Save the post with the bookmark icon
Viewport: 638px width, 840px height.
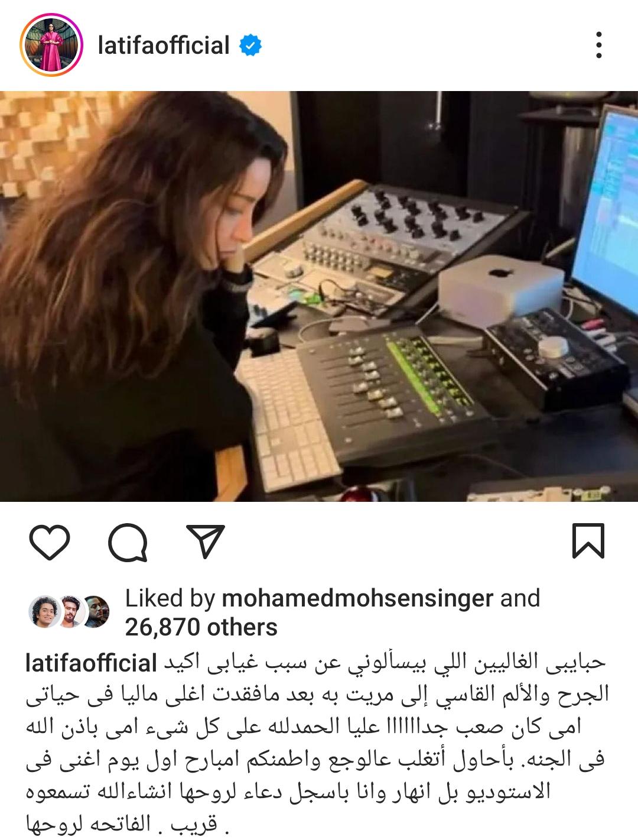(x=588, y=541)
